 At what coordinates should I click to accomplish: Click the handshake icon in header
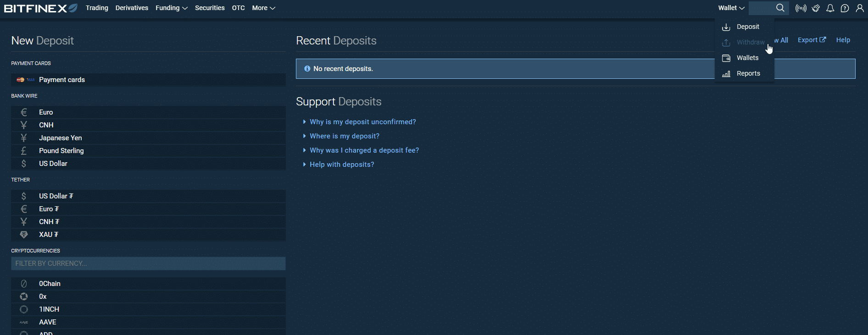[x=816, y=8]
